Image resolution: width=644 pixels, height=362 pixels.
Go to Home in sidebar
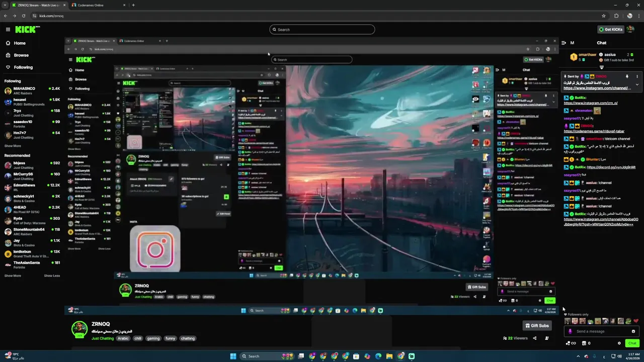[x=20, y=43]
